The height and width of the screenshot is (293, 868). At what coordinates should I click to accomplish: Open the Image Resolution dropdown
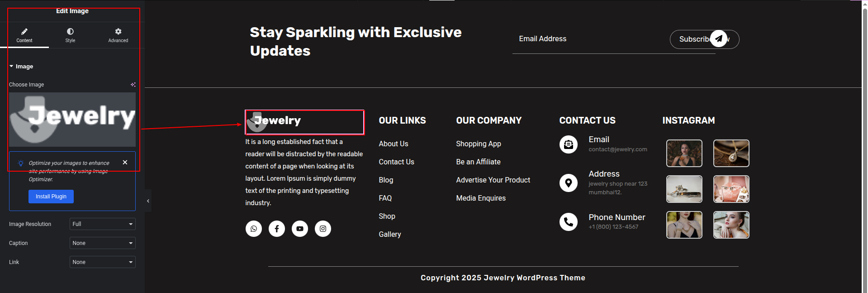(103, 224)
